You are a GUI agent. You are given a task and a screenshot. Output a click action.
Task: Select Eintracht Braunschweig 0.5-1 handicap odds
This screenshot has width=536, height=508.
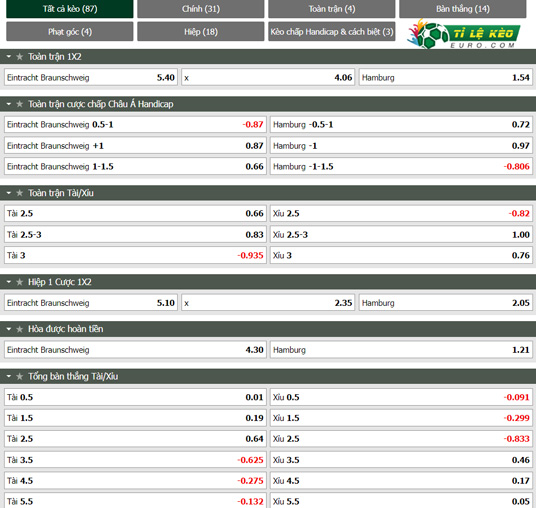pos(135,124)
